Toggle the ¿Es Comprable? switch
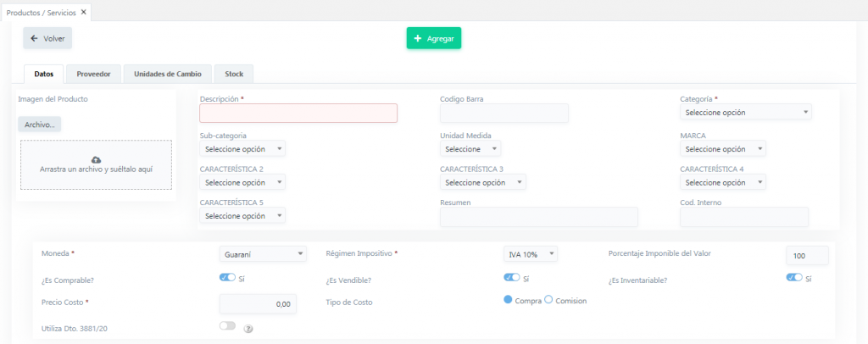Screen dimensions: 868x344 click(x=227, y=277)
